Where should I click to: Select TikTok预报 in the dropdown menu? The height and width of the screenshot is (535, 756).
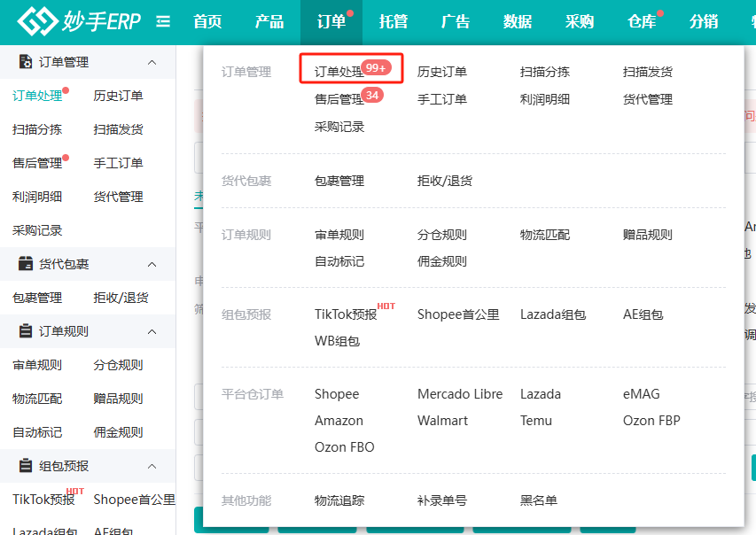tap(346, 314)
